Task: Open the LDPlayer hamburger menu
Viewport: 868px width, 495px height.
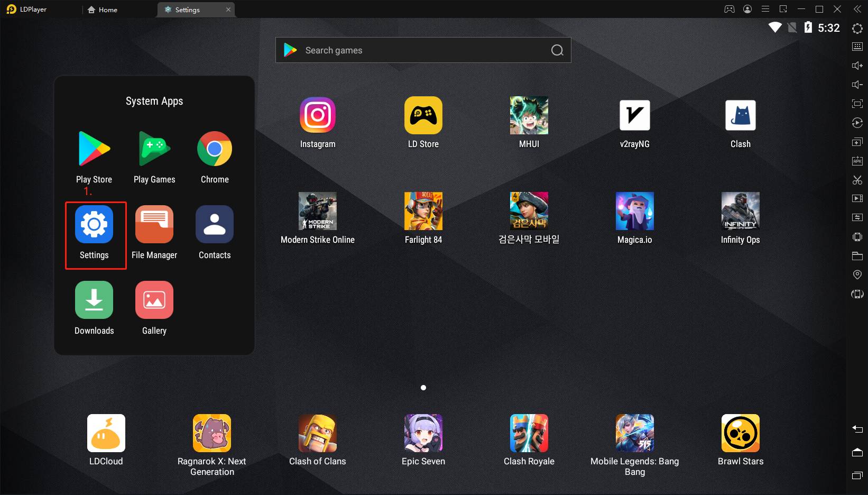Action: coord(765,9)
